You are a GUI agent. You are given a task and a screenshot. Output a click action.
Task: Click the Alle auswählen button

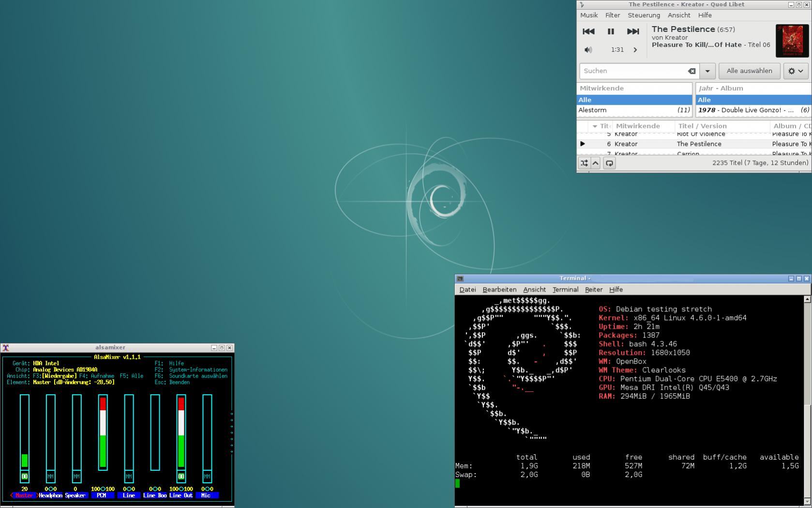(749, 71)
